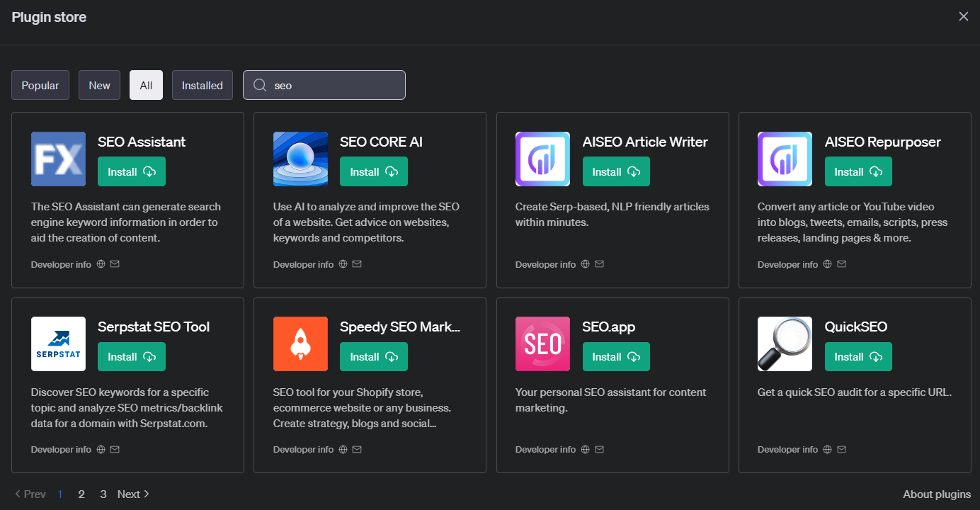Email the AISEO Repurposer developer via envelope icon
980x510 pixels.
(841, 264)
